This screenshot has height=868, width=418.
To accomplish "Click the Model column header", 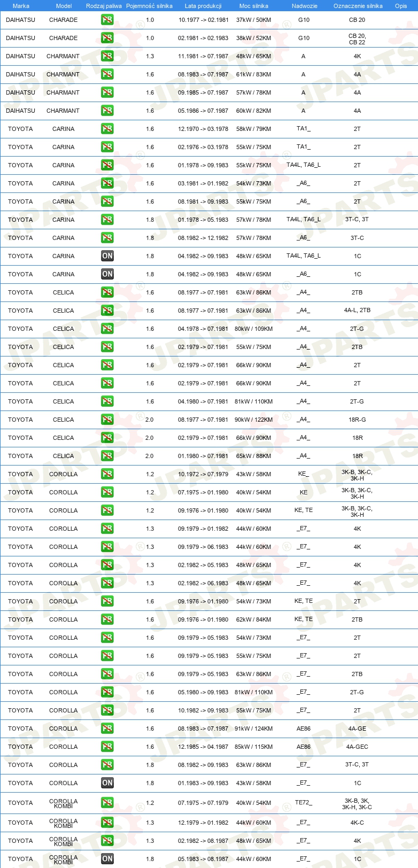I will tap(64, 6).
